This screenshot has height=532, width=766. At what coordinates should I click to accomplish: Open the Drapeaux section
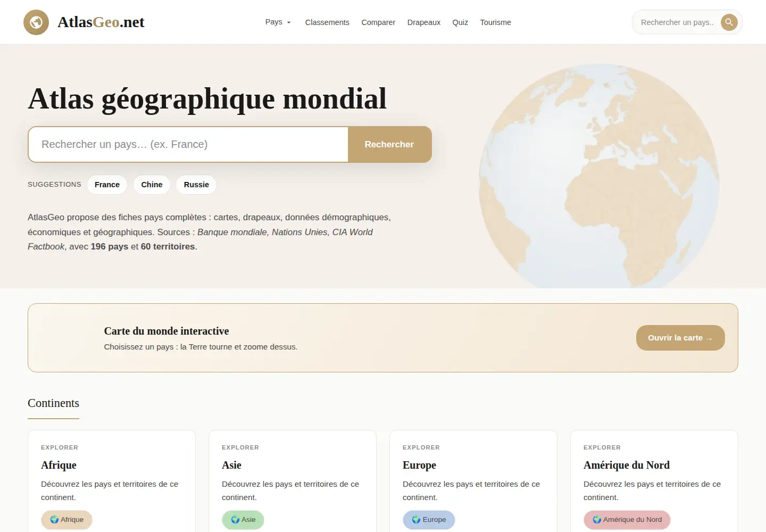pos(424,22)
